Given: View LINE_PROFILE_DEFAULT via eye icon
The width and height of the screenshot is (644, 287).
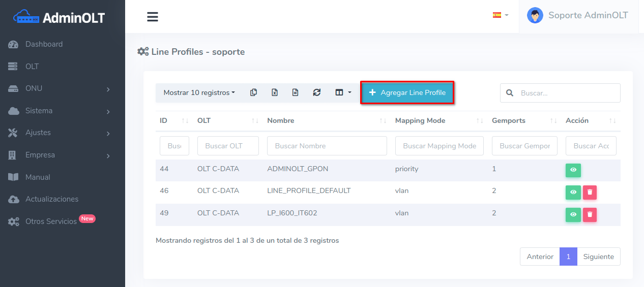Looking at the screenshot, I should coord(573,193).
